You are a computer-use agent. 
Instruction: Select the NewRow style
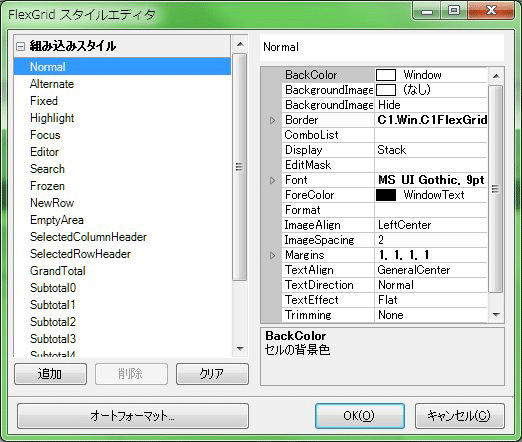[52, 203]
